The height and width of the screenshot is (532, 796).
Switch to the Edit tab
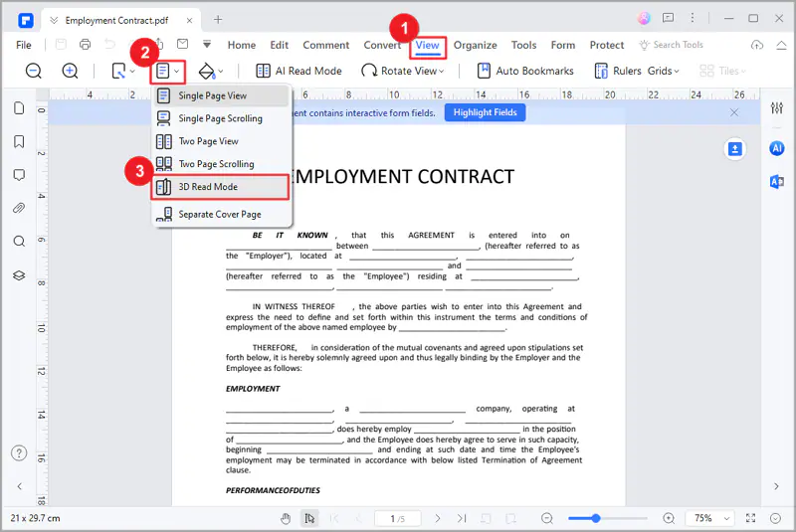pos(280,45)
